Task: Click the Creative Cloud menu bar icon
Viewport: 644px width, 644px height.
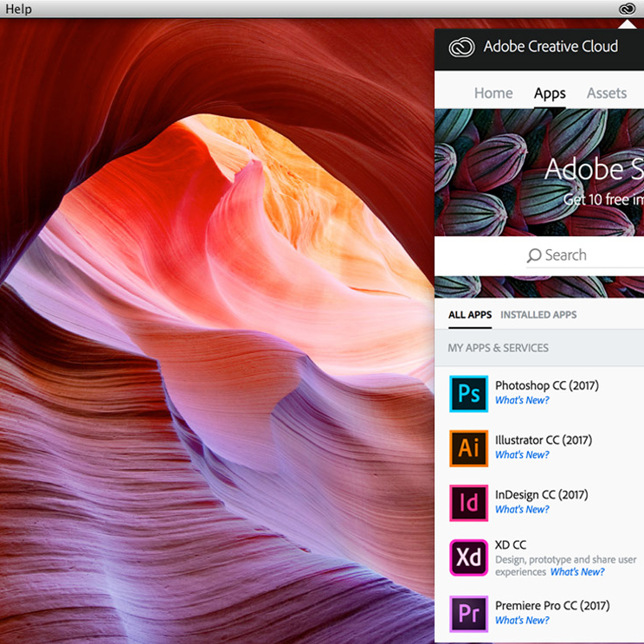Action: click(628, 9)
